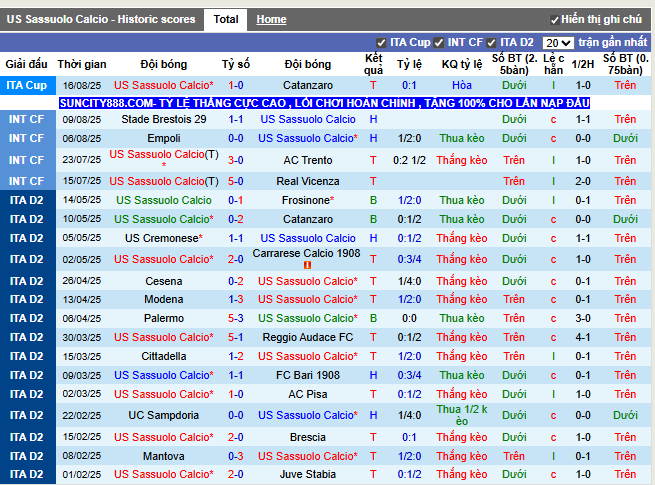The height and width of the screenshot is (485, 655).
Task: Click Frosinone in the 14/05/25 row
Action: [x=308, y=201]
